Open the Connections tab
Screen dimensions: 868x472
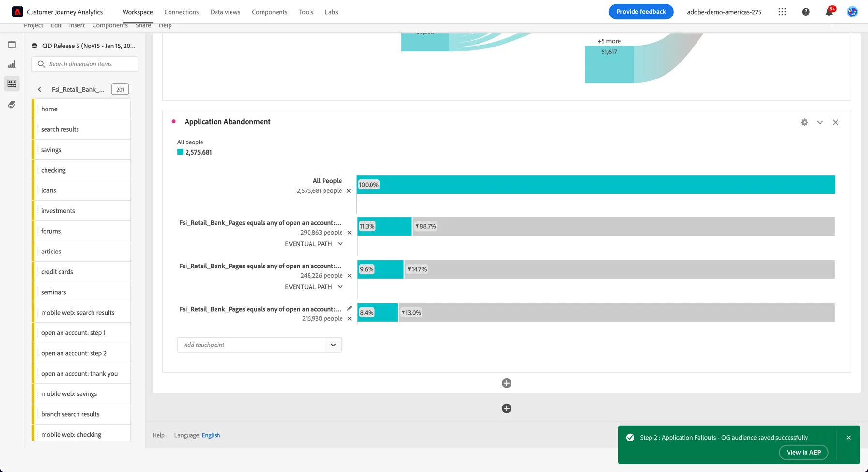tap(182, 12)
